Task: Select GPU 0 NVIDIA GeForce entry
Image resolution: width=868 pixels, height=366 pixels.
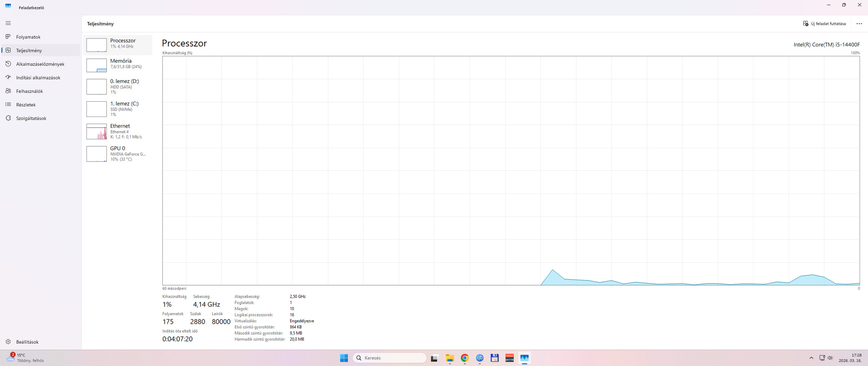Action: (x=118, y=154)
